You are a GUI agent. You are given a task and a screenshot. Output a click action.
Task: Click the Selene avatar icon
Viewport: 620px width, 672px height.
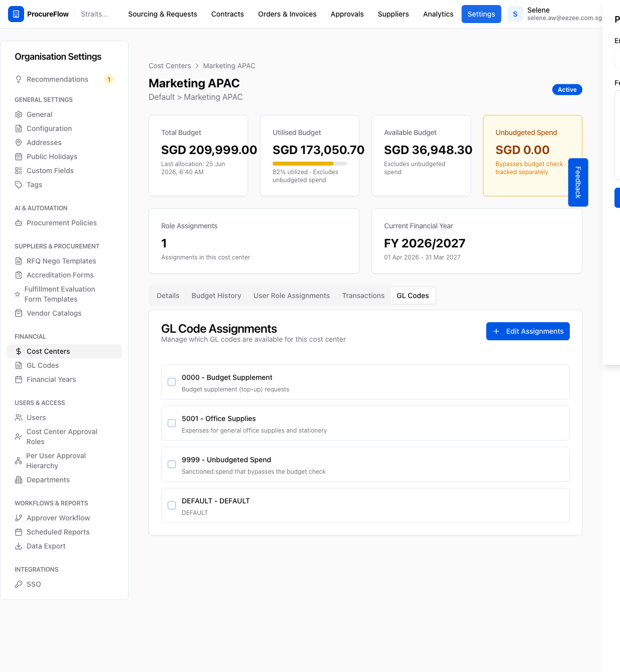coord(515,14)
